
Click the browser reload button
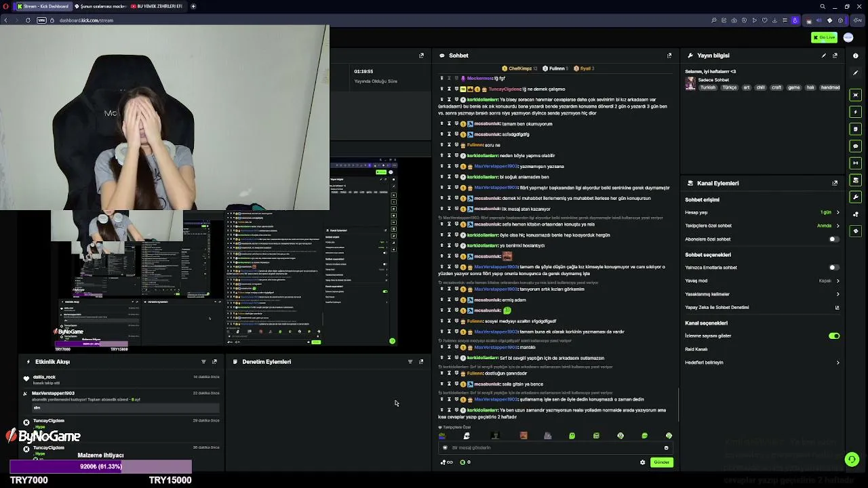tap(28, 20)
